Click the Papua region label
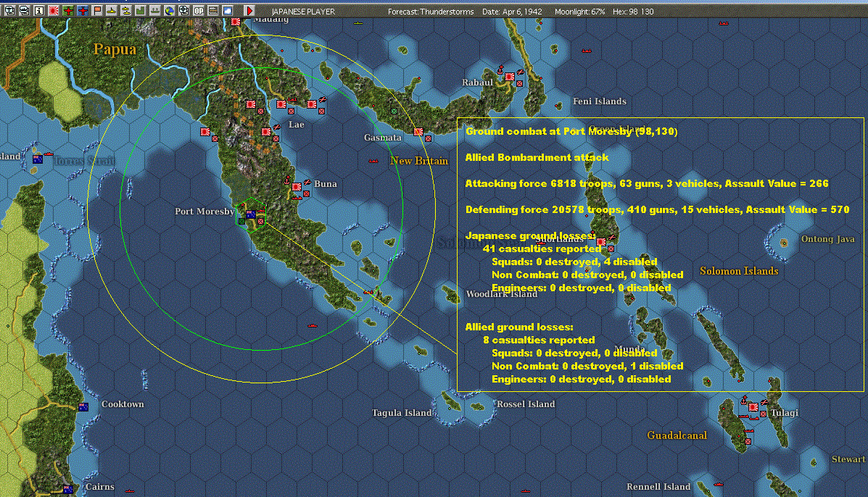 point(115,49)
